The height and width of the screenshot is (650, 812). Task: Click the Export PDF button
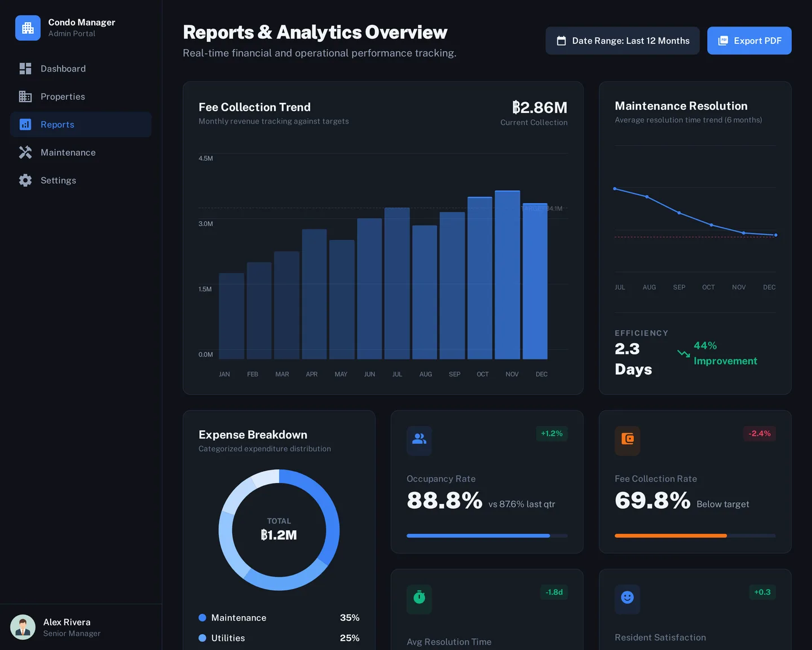(x=749, y=41)
